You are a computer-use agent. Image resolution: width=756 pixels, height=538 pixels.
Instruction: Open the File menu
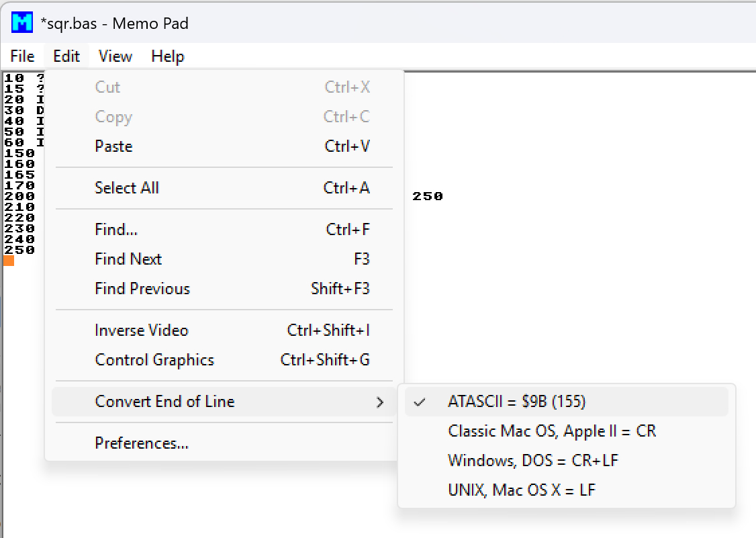click(23, 56)
